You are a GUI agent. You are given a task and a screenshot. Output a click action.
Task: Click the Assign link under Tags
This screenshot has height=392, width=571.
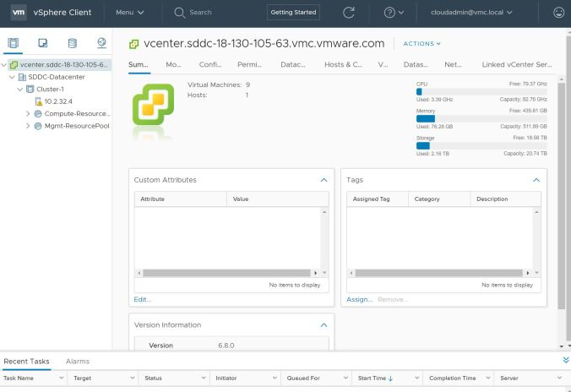359,299
